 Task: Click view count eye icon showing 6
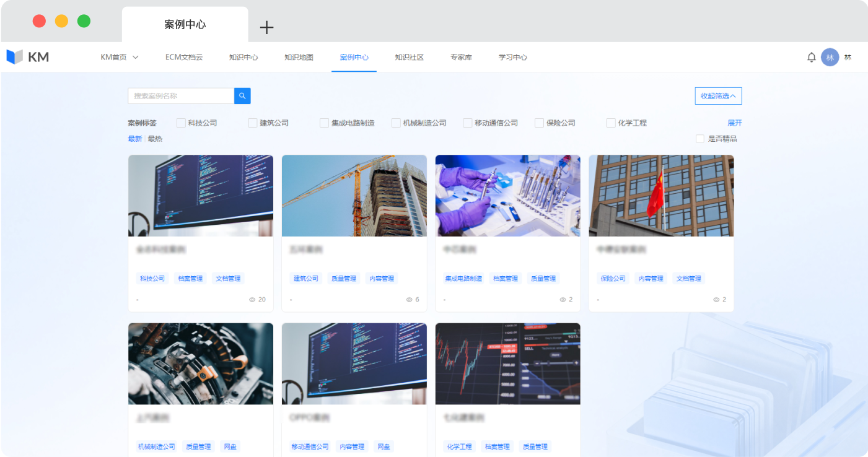pyautogui.click(x=410, y=300)
